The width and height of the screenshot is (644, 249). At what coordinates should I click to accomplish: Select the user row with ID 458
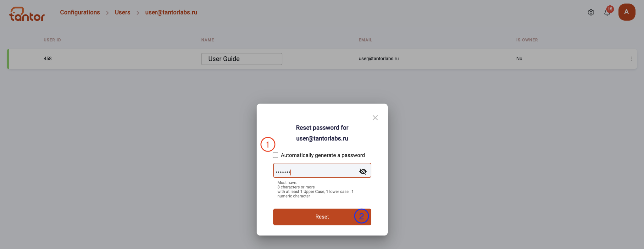click(x=322, y=59)
